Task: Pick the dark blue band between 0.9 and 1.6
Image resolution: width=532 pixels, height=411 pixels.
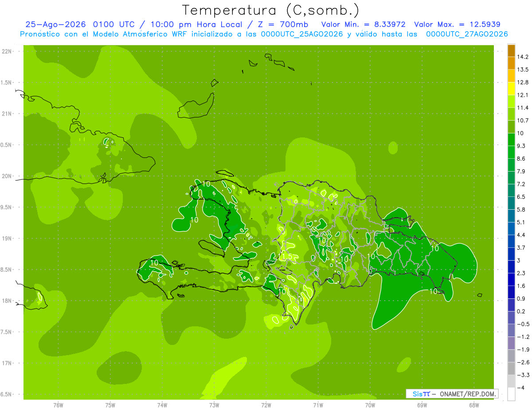Action: (511, 292)
